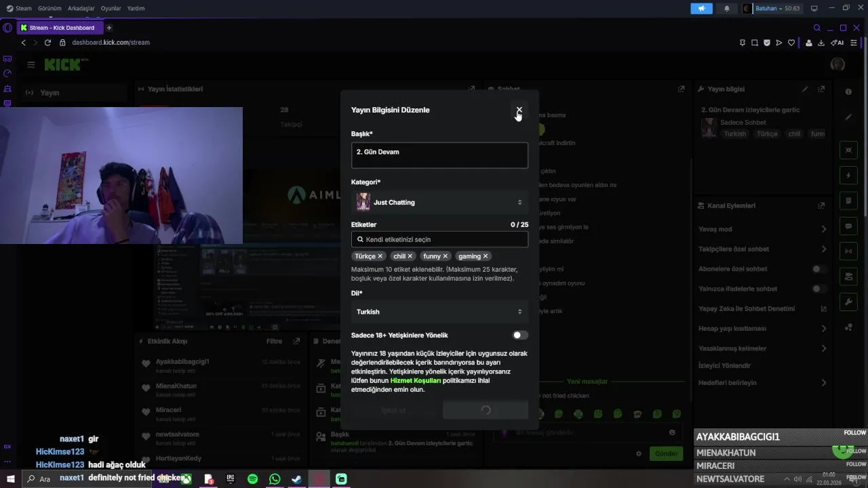Click the loading save button in dialog

click(485, 410)
